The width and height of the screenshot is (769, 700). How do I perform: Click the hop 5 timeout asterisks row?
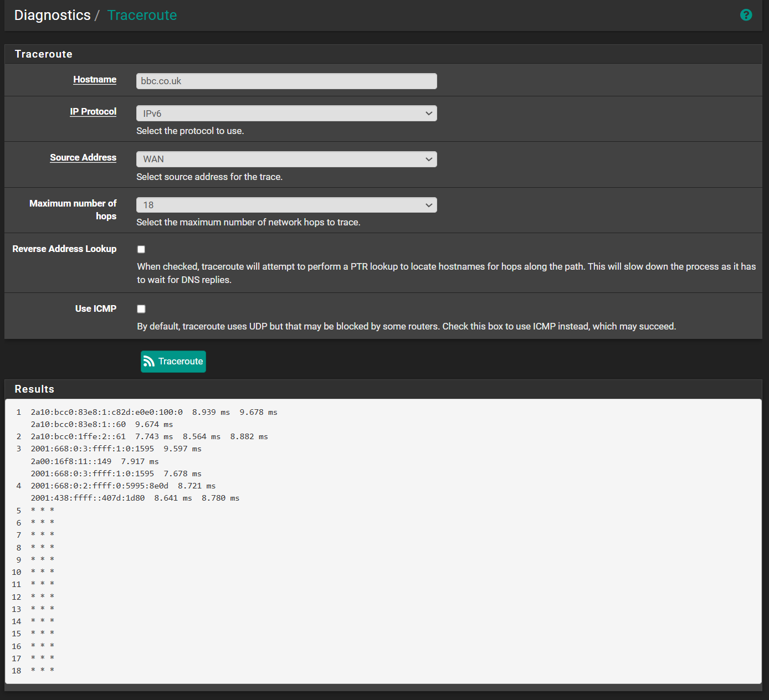coord(43,510)
